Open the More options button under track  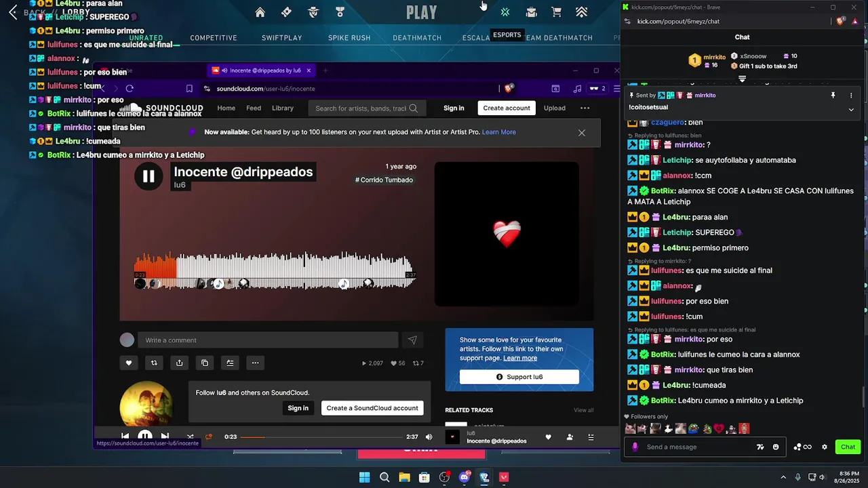[255, 363]
